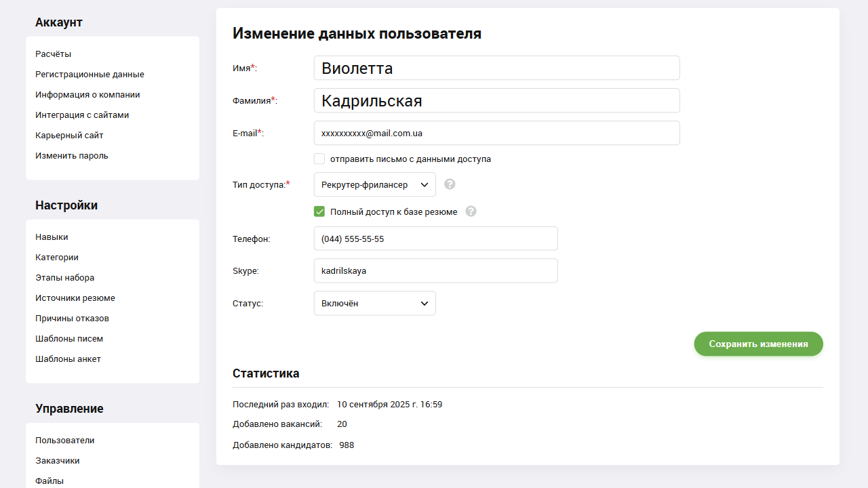Open Пользователи under Управление
This screenshot has height=488, width=868.
[64, 440]
